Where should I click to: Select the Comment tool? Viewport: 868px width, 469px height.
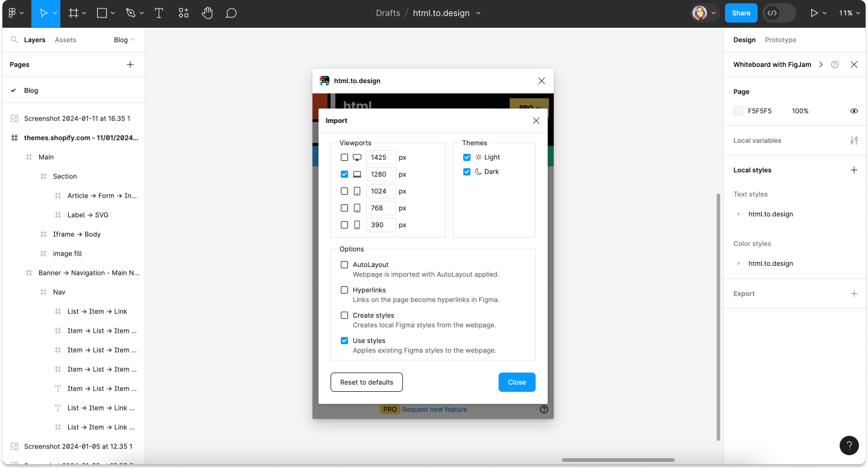click(231, 13)
